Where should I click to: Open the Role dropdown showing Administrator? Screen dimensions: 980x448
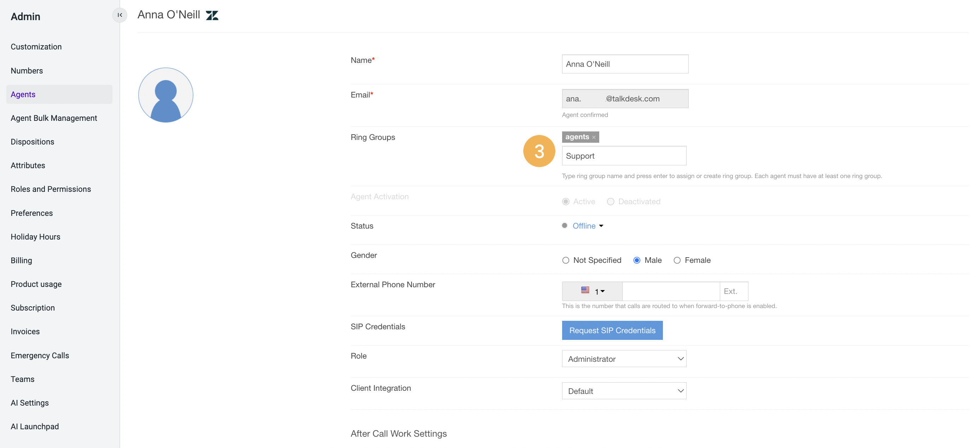point(624,359)
